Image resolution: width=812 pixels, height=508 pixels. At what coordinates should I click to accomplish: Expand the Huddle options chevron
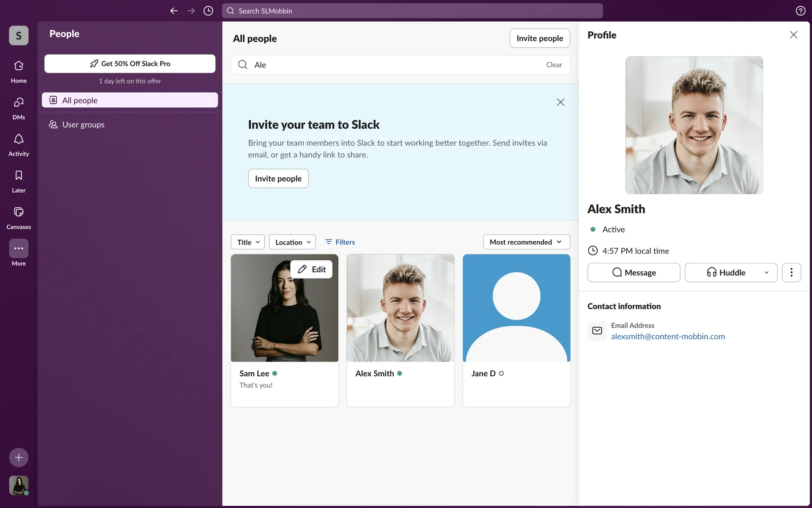click(766, 273)
